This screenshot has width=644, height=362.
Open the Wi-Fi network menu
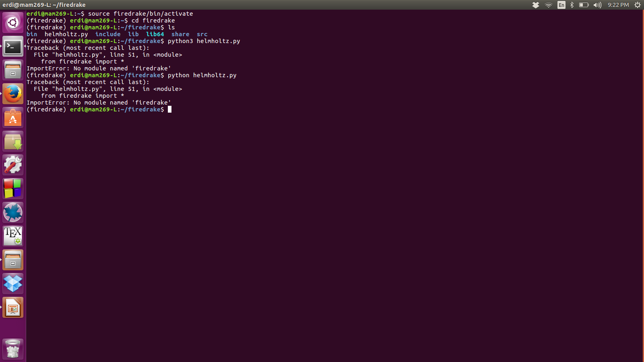(x=548, y=5)
